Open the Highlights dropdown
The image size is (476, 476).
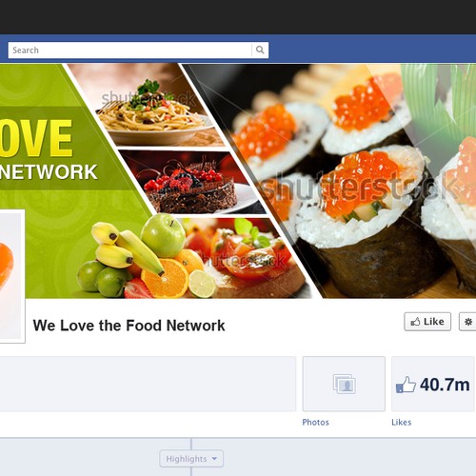point(191,459)
